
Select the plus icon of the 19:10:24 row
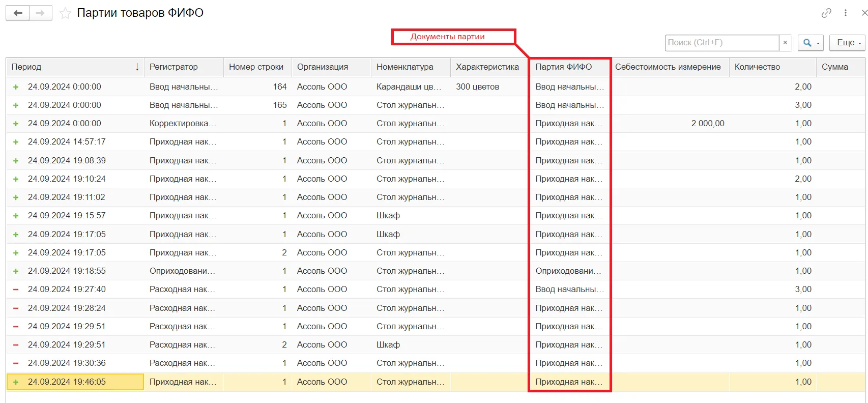tap(16, 179)
